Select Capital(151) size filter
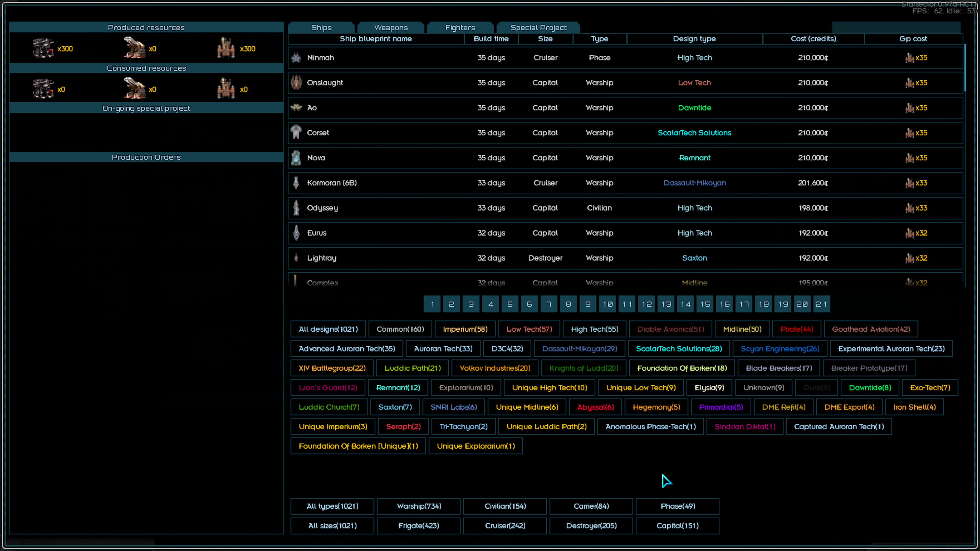Viewport: 980px width, 551px height. tap(677, 525)
